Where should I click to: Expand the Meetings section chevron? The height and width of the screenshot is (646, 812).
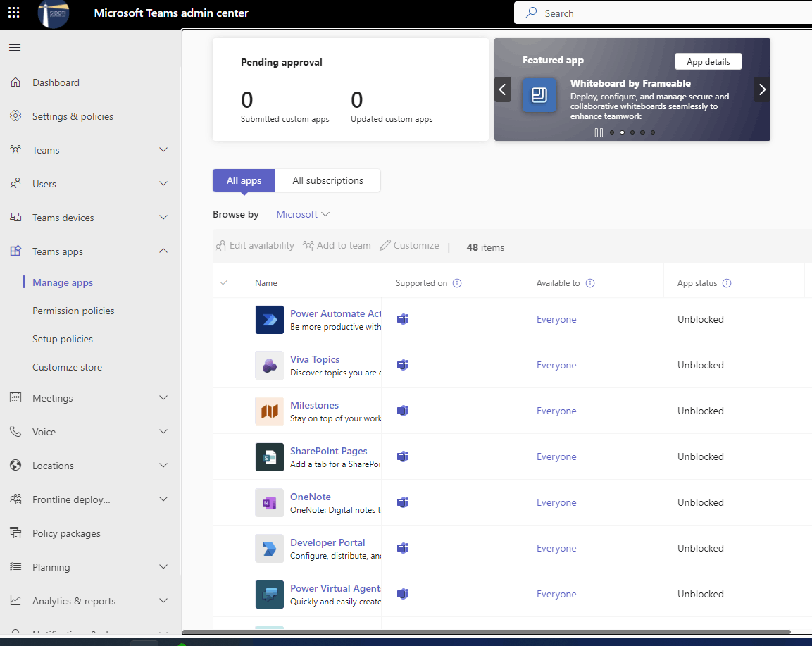click(163, 397)
